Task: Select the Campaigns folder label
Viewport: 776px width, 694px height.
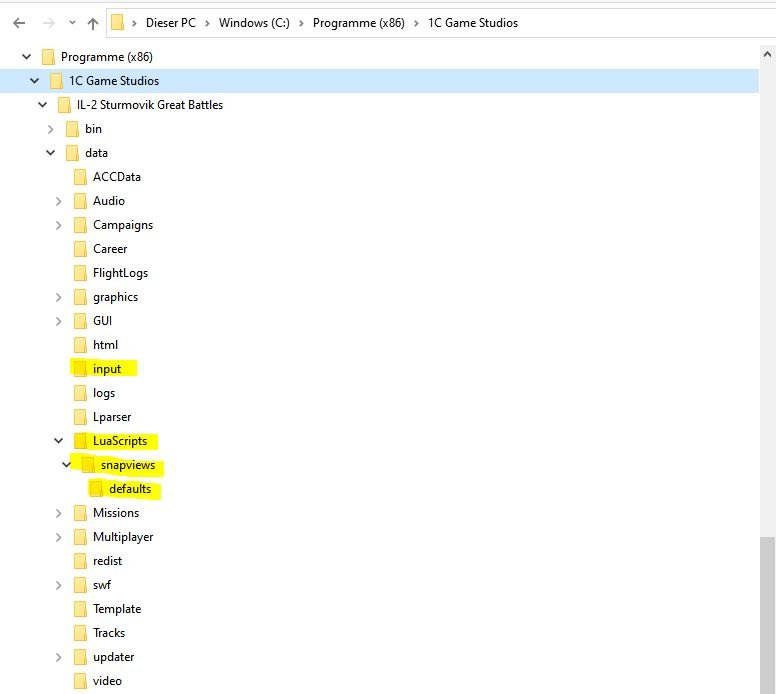Action: (x=123, y=225)
